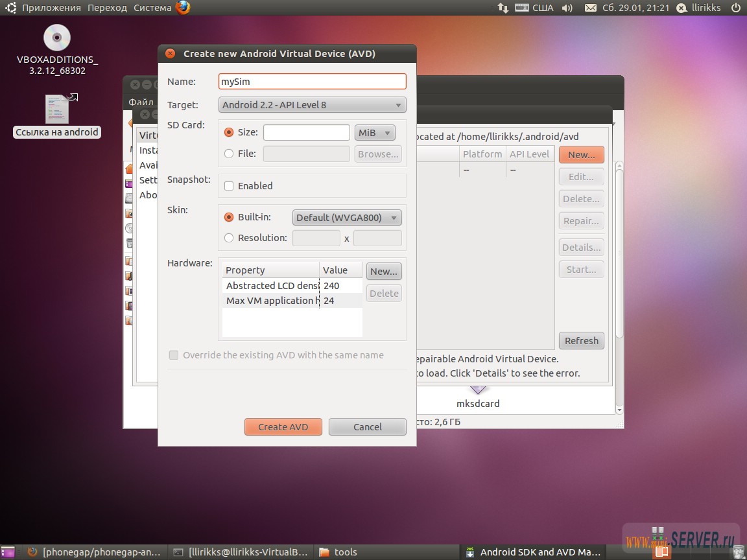Screen dimensions: 747x560
Task: Switch to phonegap taskbar window
Action: tap(94, 552)
